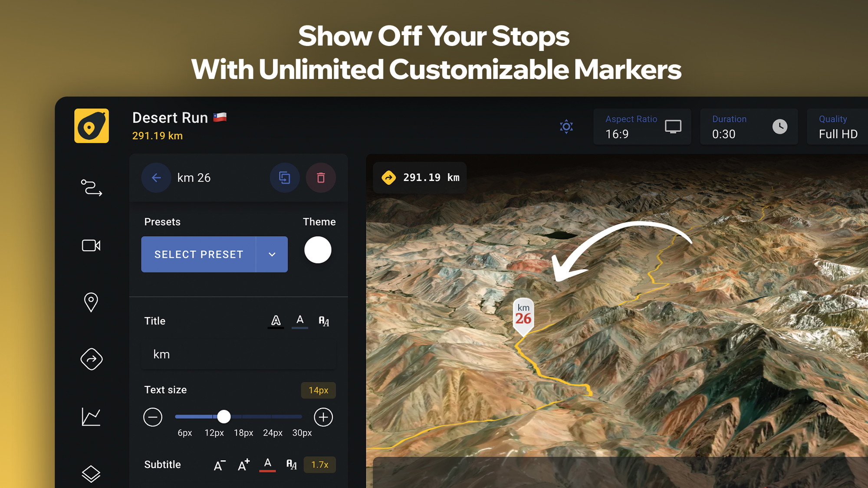Pick the white Theme color swatch
The height and width of the screenshot is (488, 868).
click(318, 250)
